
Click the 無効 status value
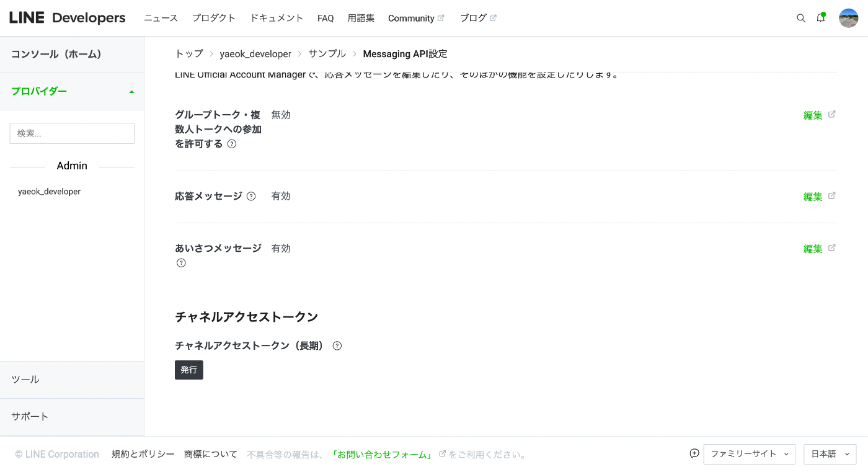(281, 115)
